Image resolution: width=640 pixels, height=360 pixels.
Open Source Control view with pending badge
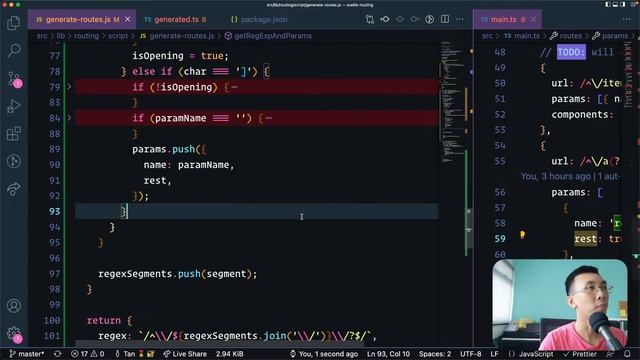click(15, 79)
